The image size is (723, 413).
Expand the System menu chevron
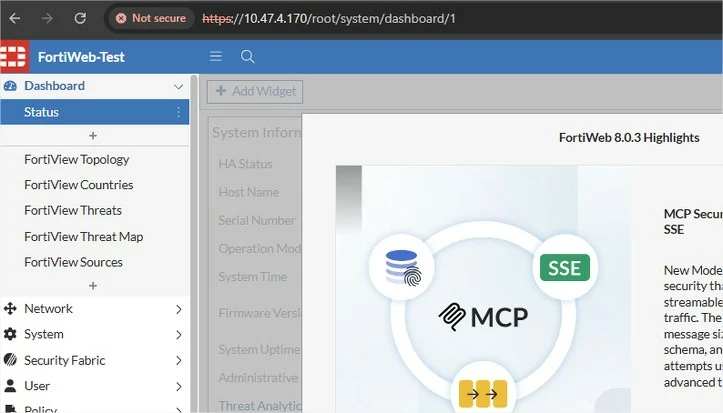click(x=179, y=335)
